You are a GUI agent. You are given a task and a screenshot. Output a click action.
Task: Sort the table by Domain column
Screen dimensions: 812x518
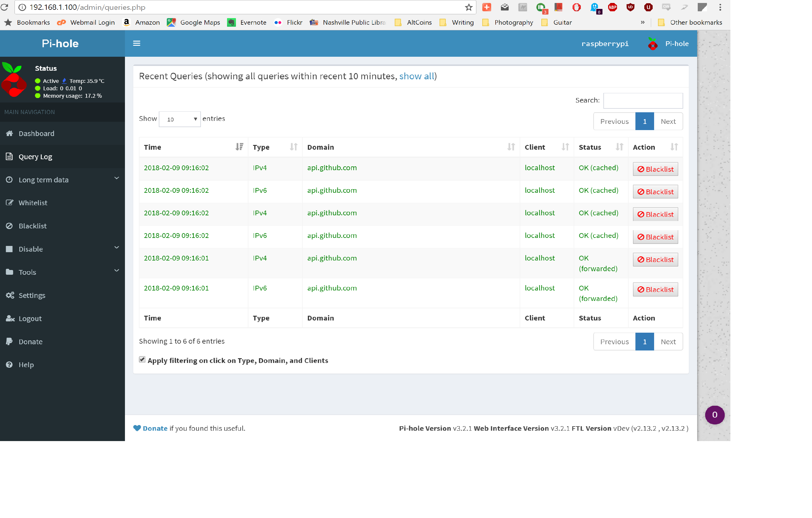[411, 147]
